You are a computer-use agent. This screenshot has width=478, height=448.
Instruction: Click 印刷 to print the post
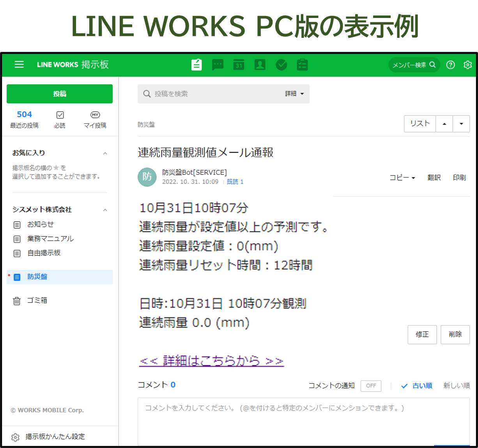pyautogui.click(x=459, y=178)
